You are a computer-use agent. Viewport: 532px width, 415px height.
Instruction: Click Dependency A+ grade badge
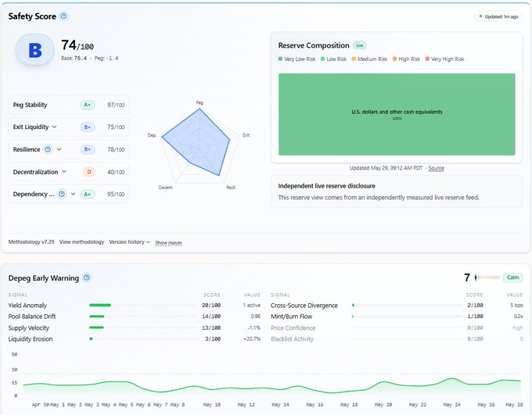pyautogui.click(x=87, y=195)
